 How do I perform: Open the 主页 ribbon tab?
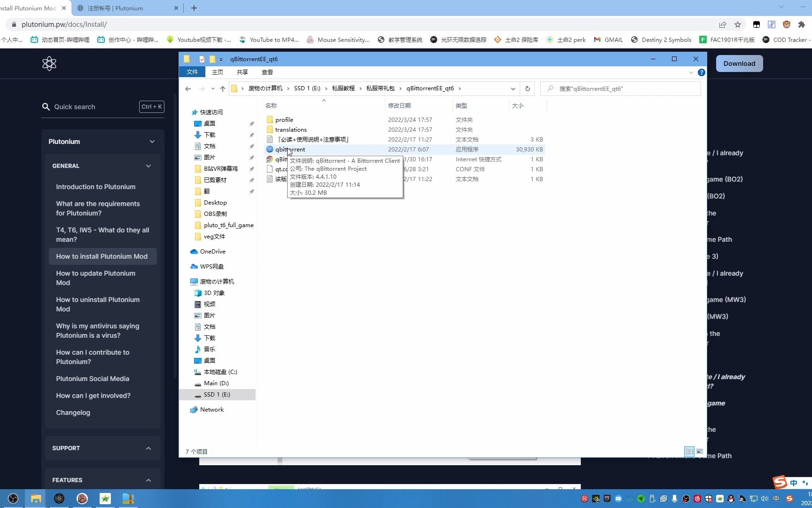(218, 72)
